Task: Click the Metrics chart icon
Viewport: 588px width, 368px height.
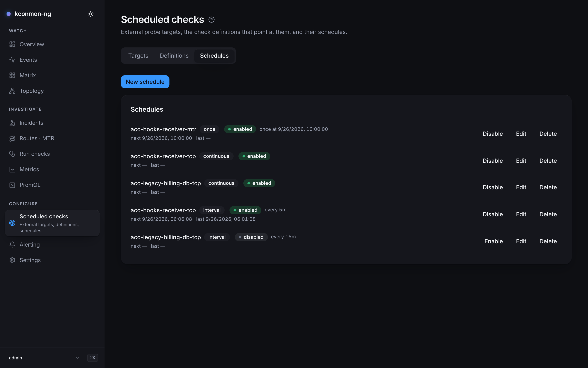Action: (x=12, y=170)
